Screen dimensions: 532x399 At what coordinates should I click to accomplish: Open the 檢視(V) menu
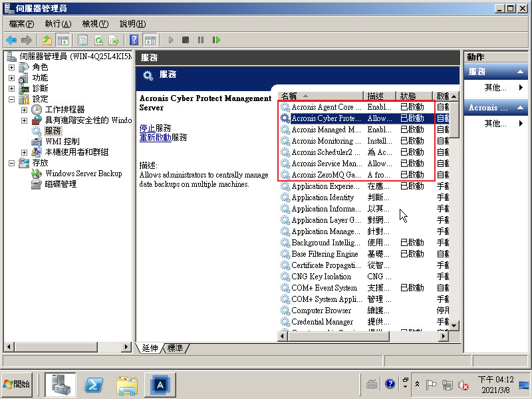pyautogui.click(x=95, y=24)
